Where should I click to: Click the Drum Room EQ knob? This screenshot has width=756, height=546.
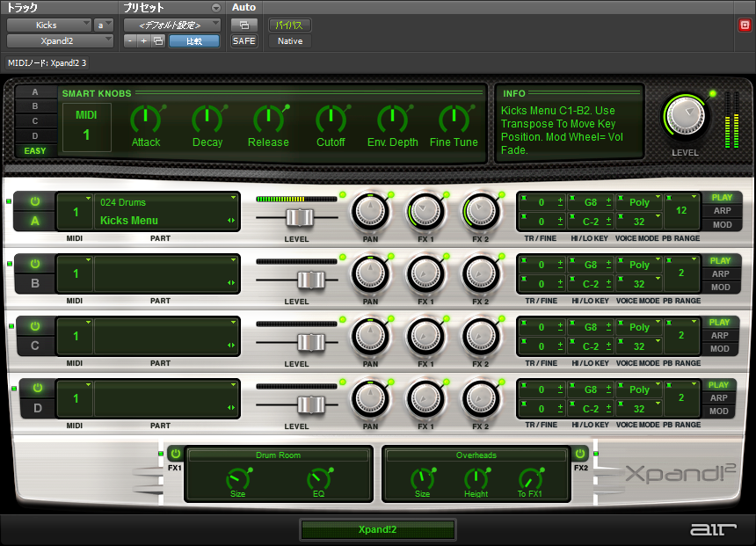(x=319, y=478)
